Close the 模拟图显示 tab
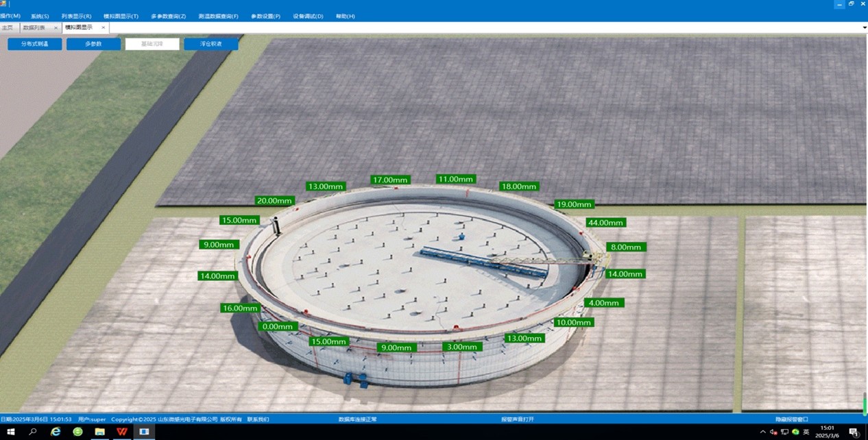Image resolution: width=868 pixels, height=440 pixels. 103,28
